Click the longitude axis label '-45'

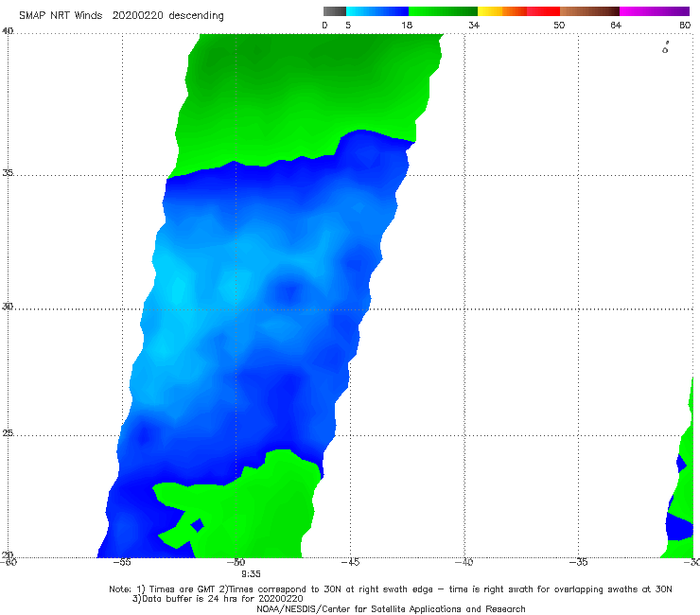click(350, 562)
